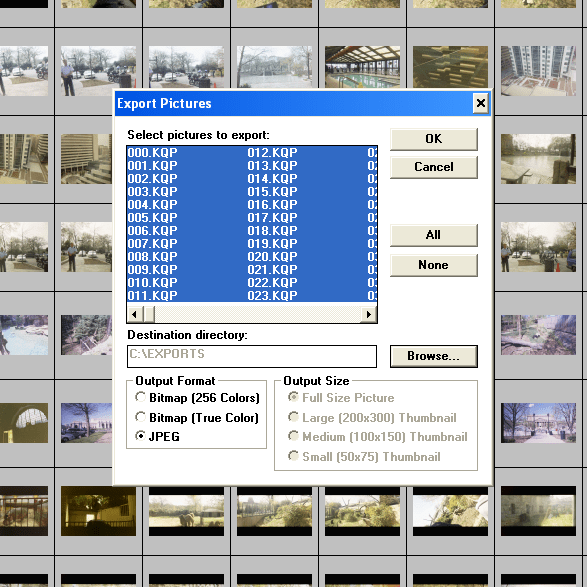The width and height of the screenshot is (587, 587).
Task: Click destination directory C:\EXPORTS field
Action: coord(252,356)
